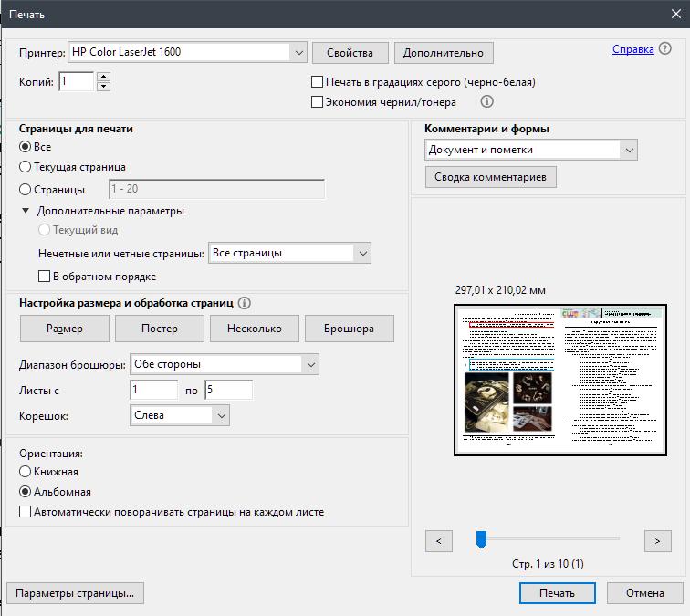Viewport: 690px width, 616px height.
Task: Select the Брошюра sizing option
Action: 349,329
